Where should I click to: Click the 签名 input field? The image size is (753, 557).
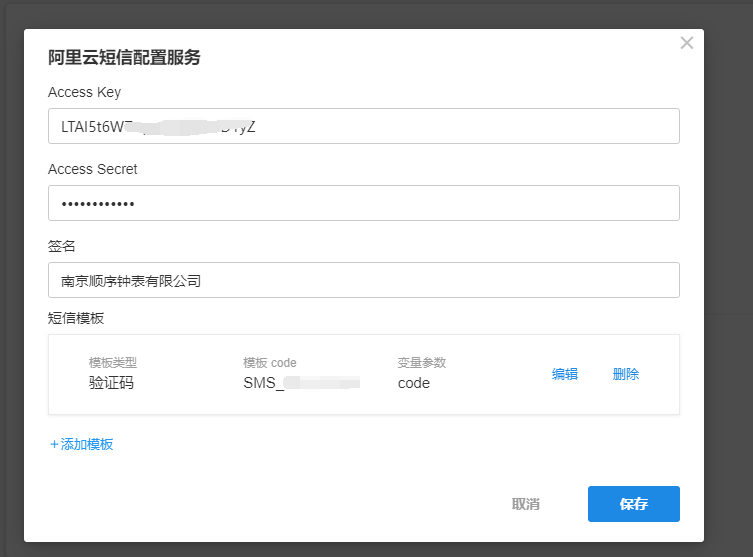pyautogui.click(x=364, y=280)
